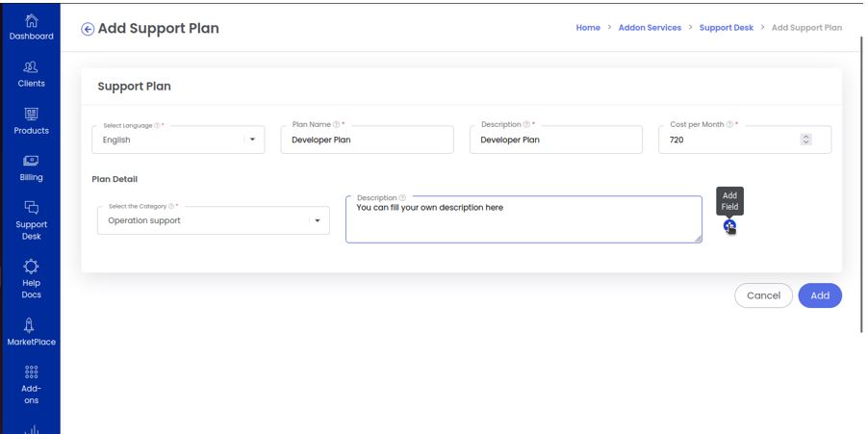This screenshot has width=868, height=434.
Task: Open the Billing sidebar icon
Action: tap(31, 161)
